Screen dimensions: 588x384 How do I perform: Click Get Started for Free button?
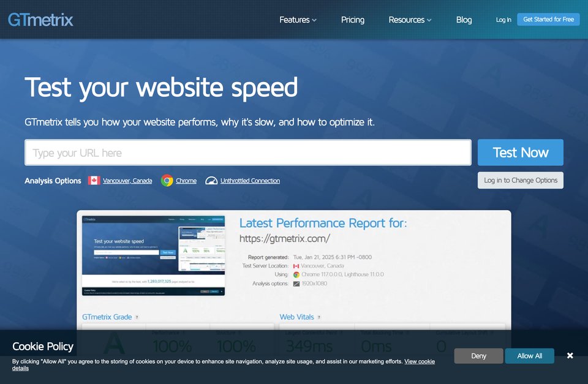(548, 20)
